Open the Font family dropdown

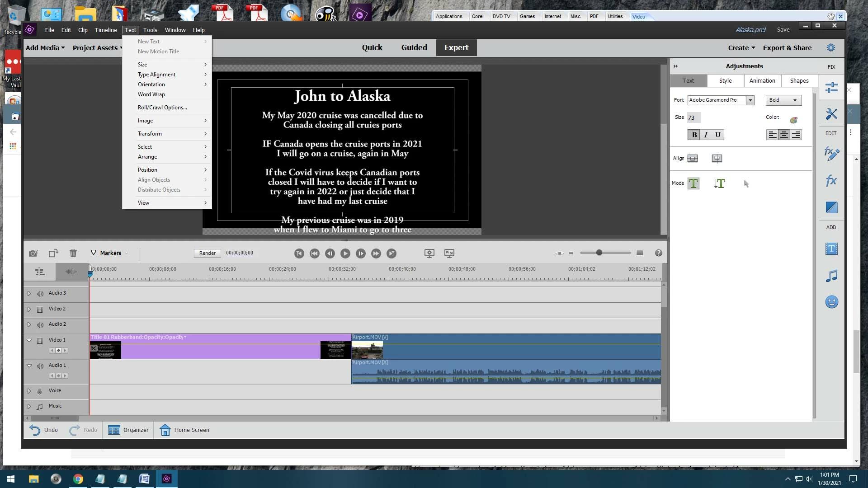pyautogui.click(x=750, y=100)
